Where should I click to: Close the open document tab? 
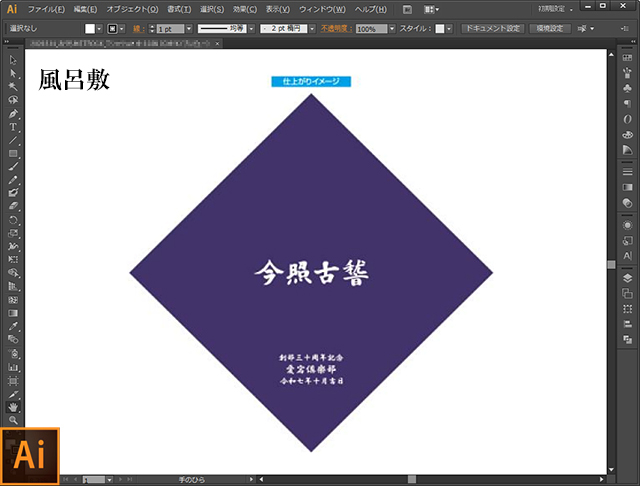click(x=218, y=43)
